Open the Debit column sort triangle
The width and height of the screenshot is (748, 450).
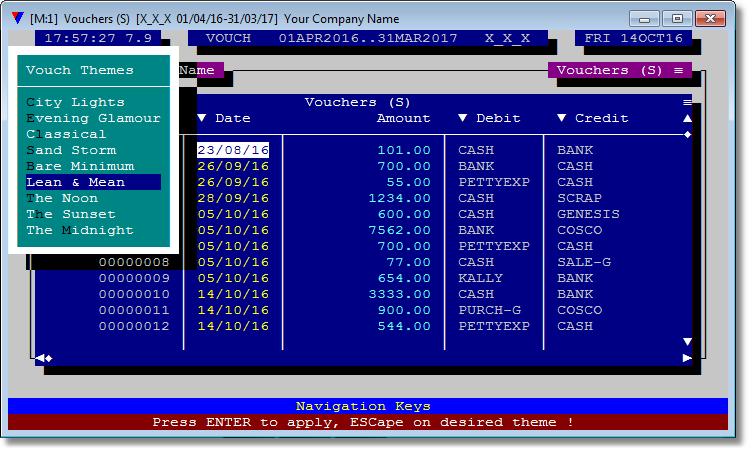[x=462, y=118]
